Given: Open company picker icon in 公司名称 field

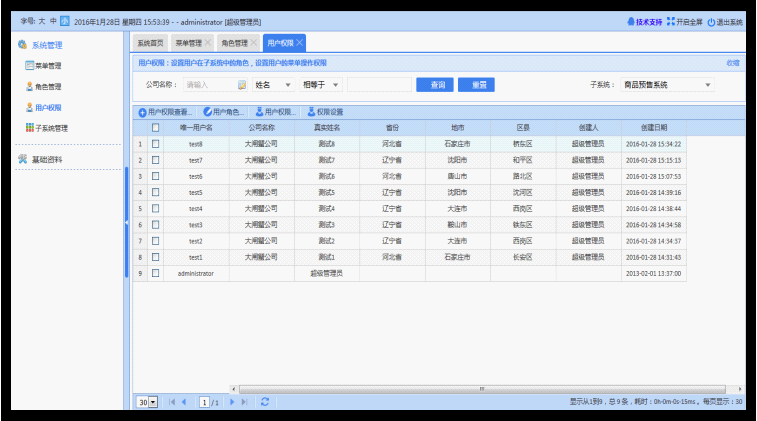Looking at the screenshot, I should pos(242,85).
